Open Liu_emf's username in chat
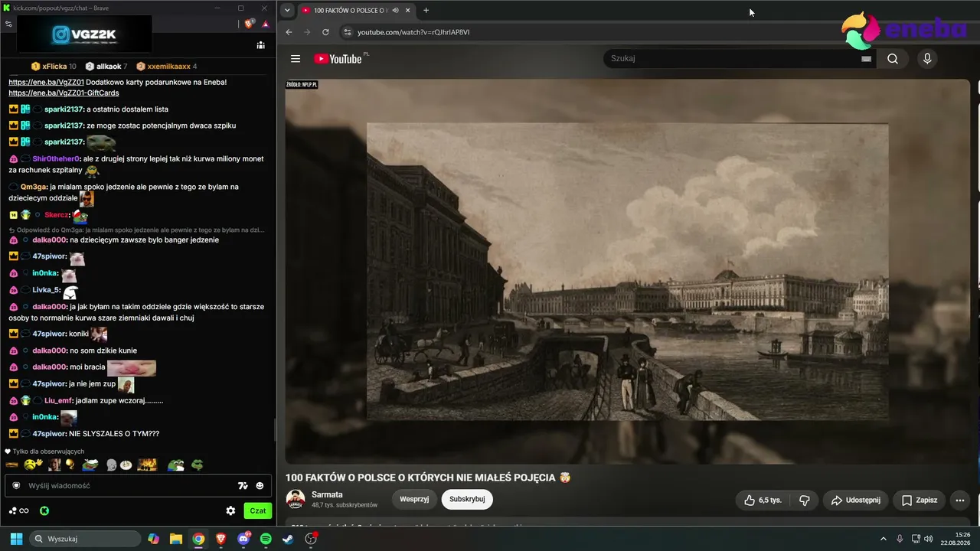Image resolution: width=980 pixels, height=551 pixels. [58, 401]
